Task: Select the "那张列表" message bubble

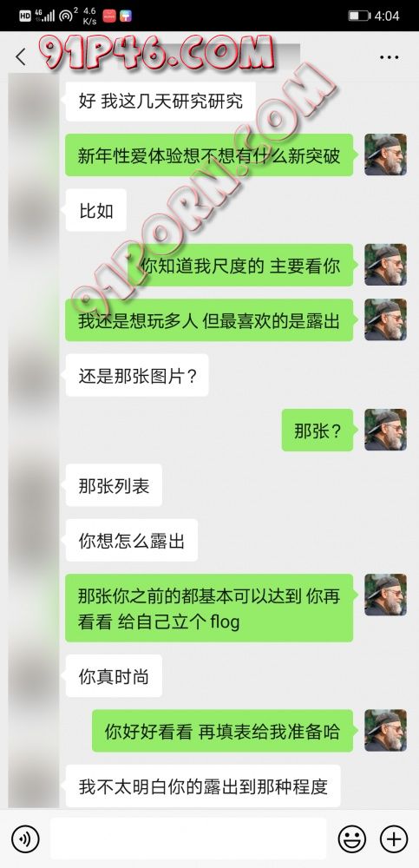Action: pyautogui.click(x=114, y=485)
